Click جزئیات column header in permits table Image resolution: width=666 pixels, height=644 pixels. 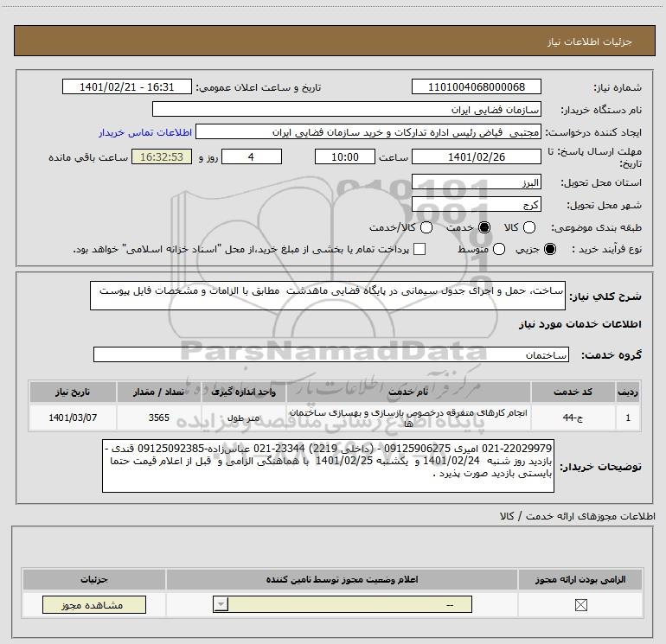pos(94,579)
